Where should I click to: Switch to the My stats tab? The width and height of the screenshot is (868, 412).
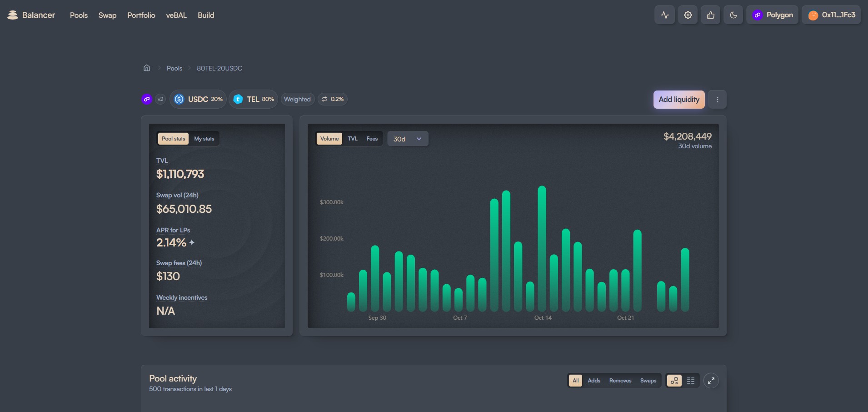coord(204,139)
